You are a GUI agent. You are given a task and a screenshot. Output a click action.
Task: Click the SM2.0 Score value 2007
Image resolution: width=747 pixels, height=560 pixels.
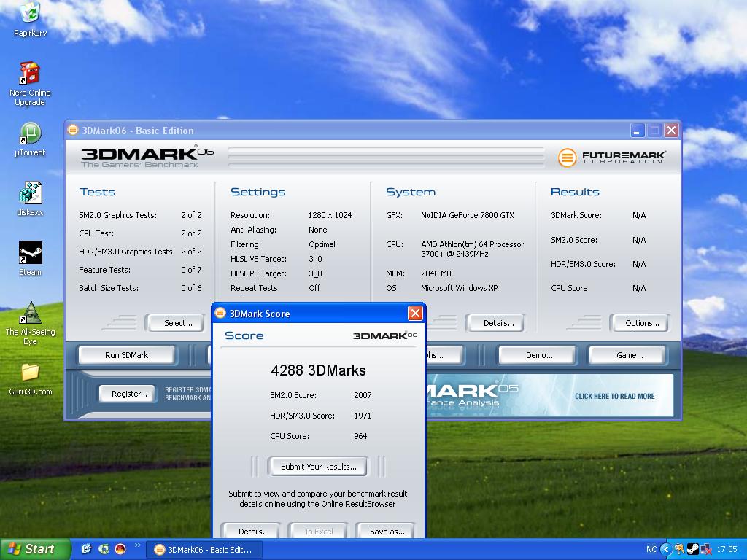[363, 395]
